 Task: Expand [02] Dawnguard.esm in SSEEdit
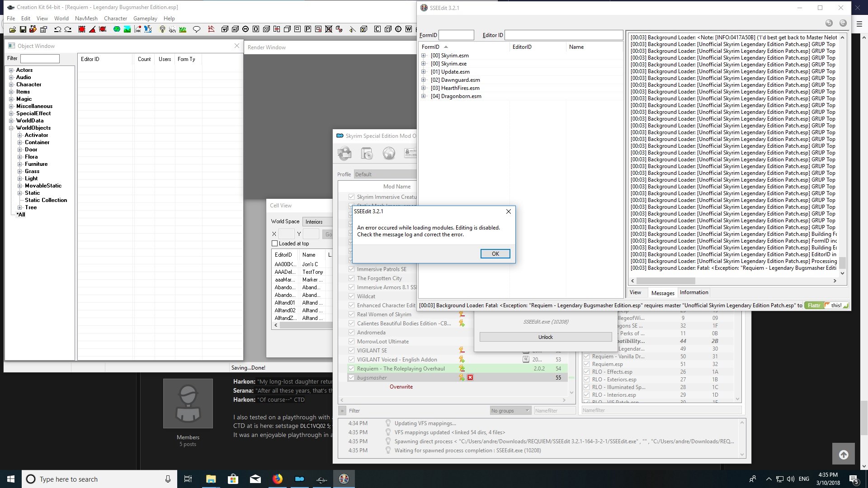click(x=424, y=80)
